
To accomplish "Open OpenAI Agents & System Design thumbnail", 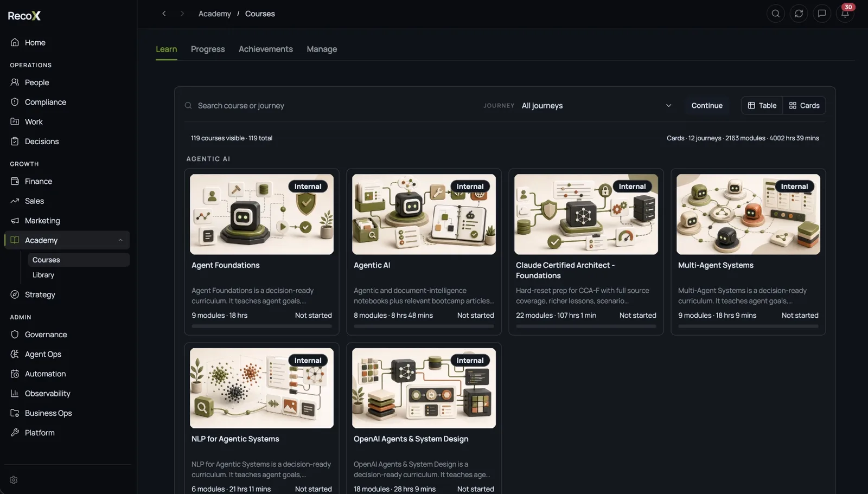I will point(424,388).
